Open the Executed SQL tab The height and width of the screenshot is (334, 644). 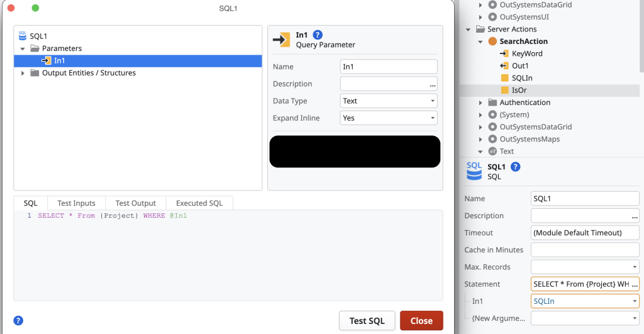click(x=199, y=203)
